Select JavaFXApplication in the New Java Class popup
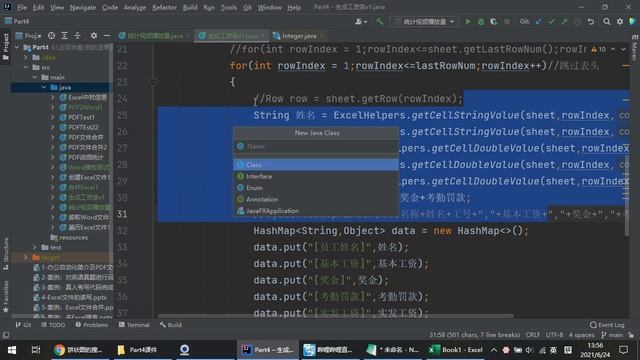 [316, 211]
